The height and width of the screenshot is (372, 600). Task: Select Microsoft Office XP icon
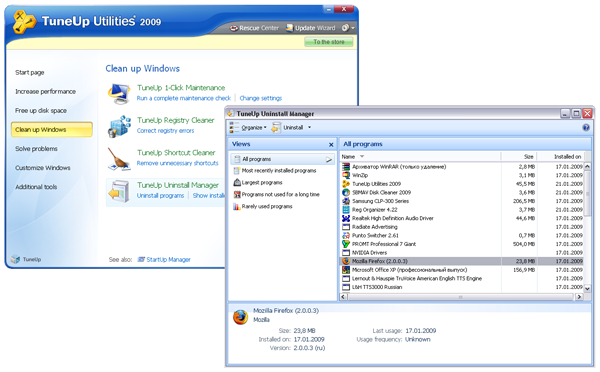click(x=346, y=270)
